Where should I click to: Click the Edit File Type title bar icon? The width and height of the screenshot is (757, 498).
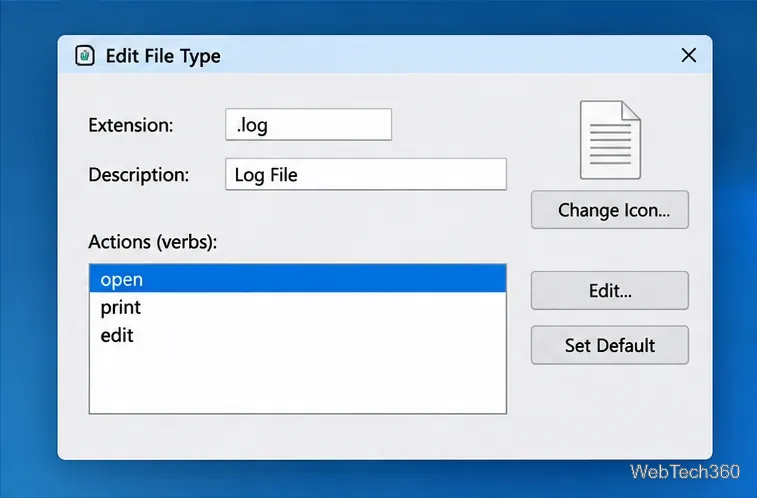click(84, 55)
